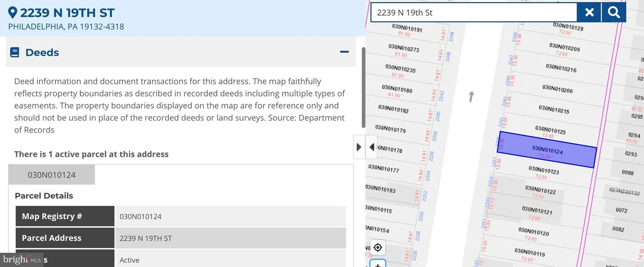Click the Bright MLS logo watermark

click(21, 259)
